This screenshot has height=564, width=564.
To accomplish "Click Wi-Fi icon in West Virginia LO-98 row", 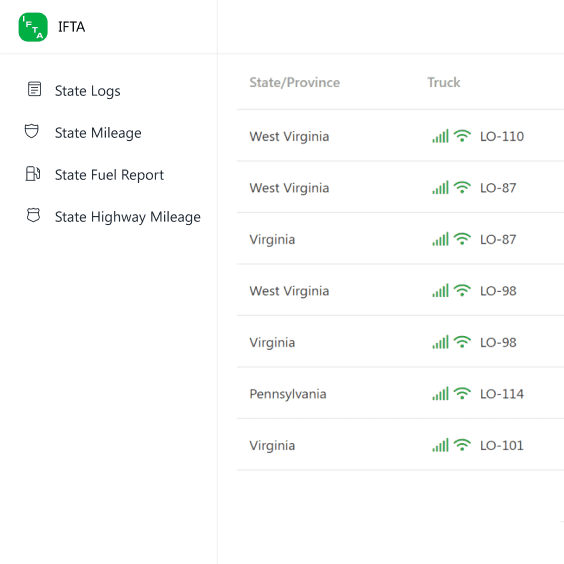I will pos(462,290).
